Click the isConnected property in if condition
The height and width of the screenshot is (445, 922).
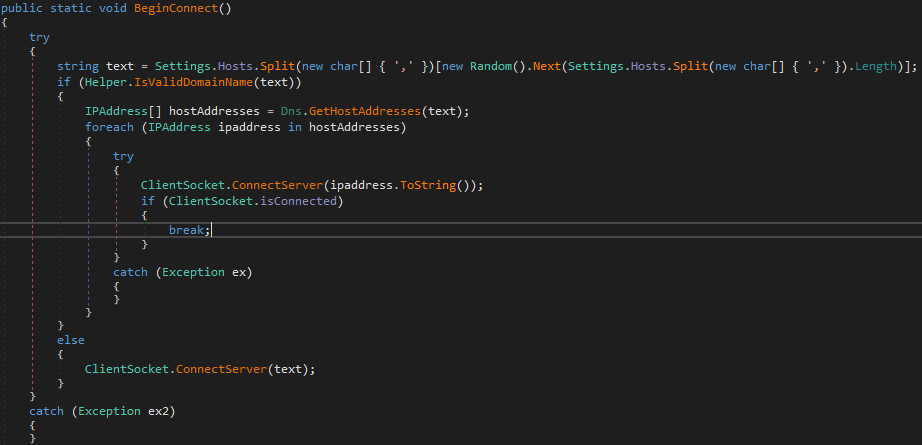pyautogui.click(x=299, y=200)
